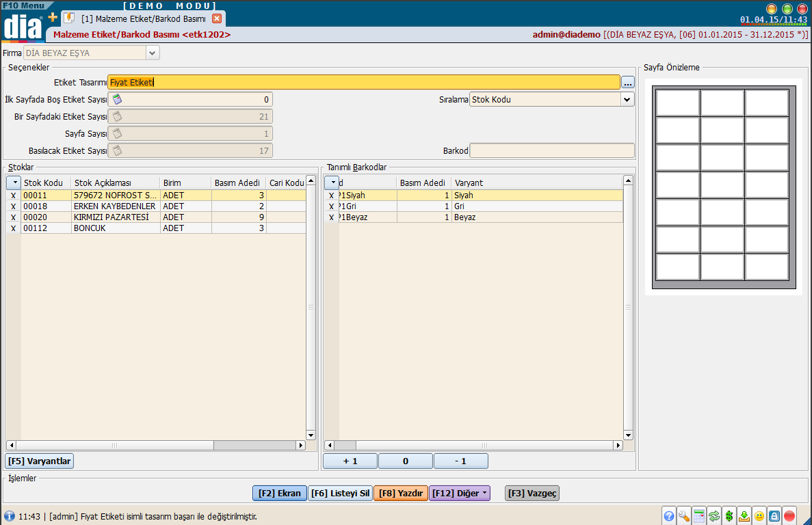The height and width of the screenshot is (525, 812).
Task: Switch to [1] Malzeme Etiket/Barkod Basımı tab
Action: [144, 18]
